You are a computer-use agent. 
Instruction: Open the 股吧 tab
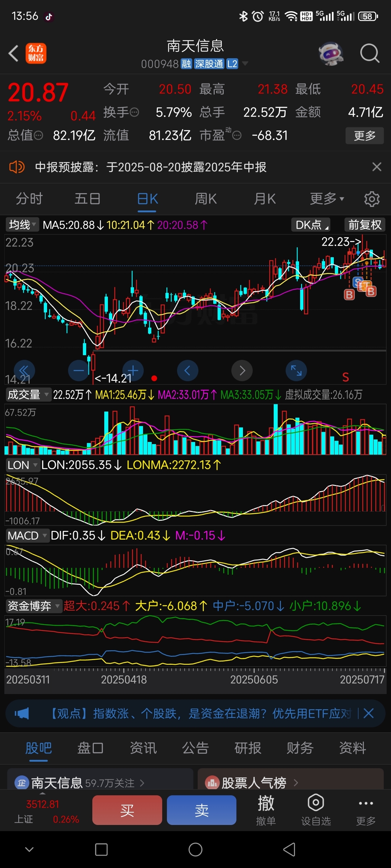coord(38,748)
